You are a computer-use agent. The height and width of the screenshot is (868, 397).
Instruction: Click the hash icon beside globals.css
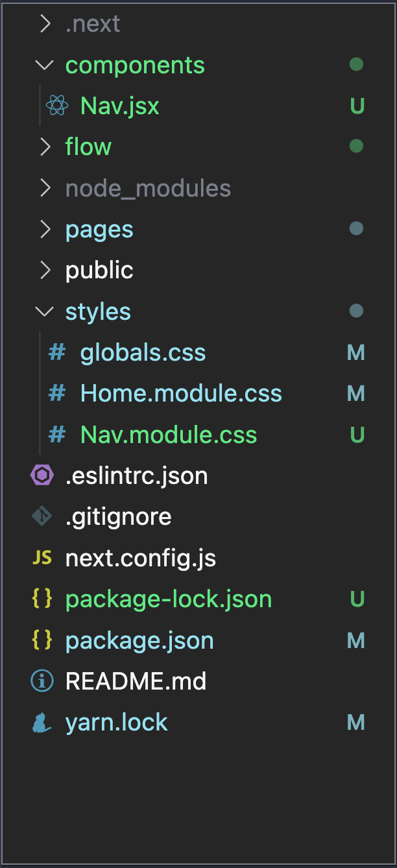[57, 352]
